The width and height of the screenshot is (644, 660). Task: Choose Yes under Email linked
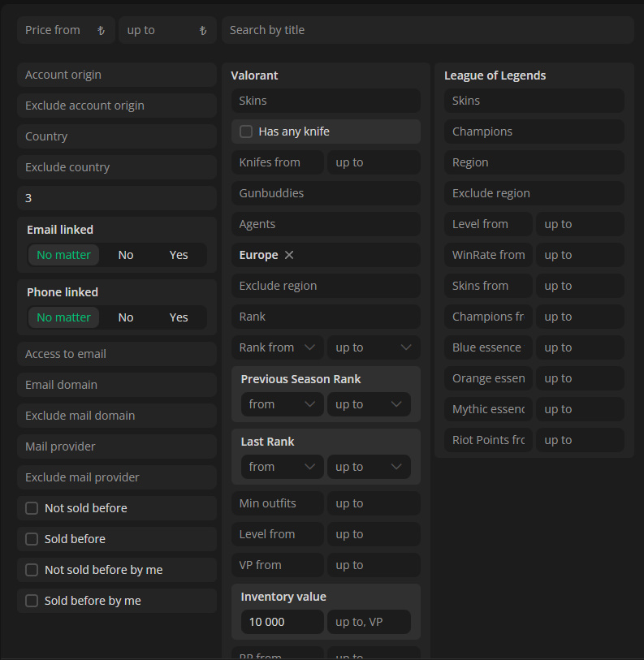(179, 255)
